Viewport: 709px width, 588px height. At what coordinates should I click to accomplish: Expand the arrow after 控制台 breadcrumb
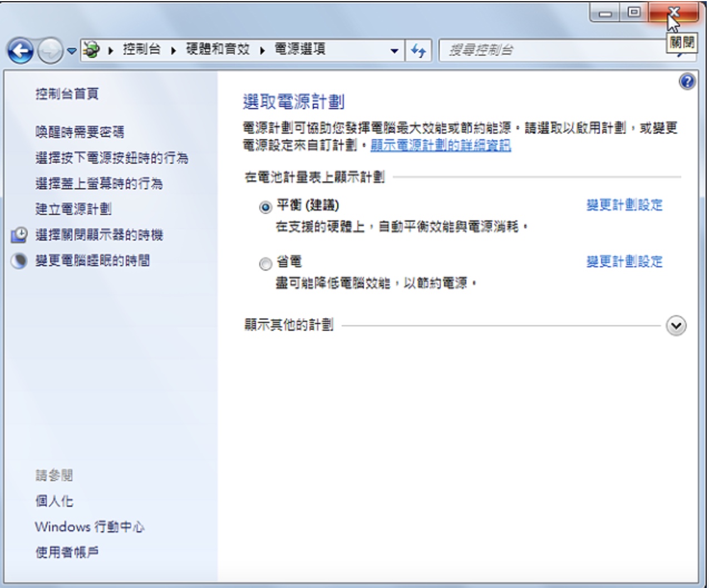174,51
